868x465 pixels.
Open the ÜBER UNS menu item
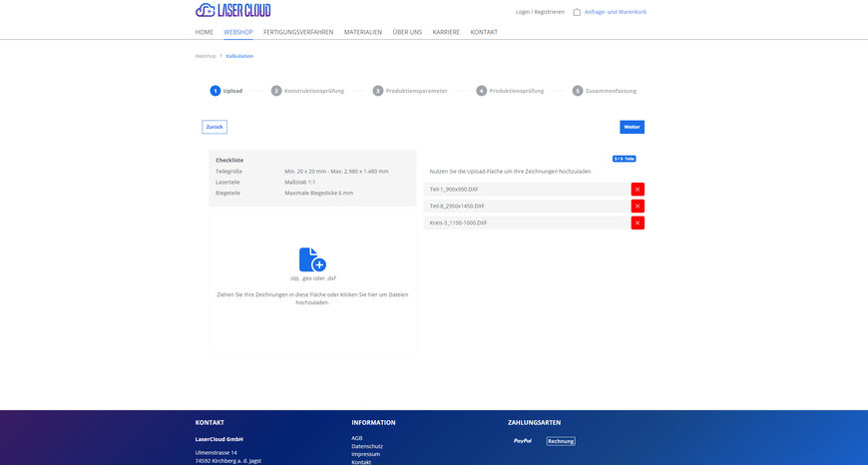tap(407, 32)
